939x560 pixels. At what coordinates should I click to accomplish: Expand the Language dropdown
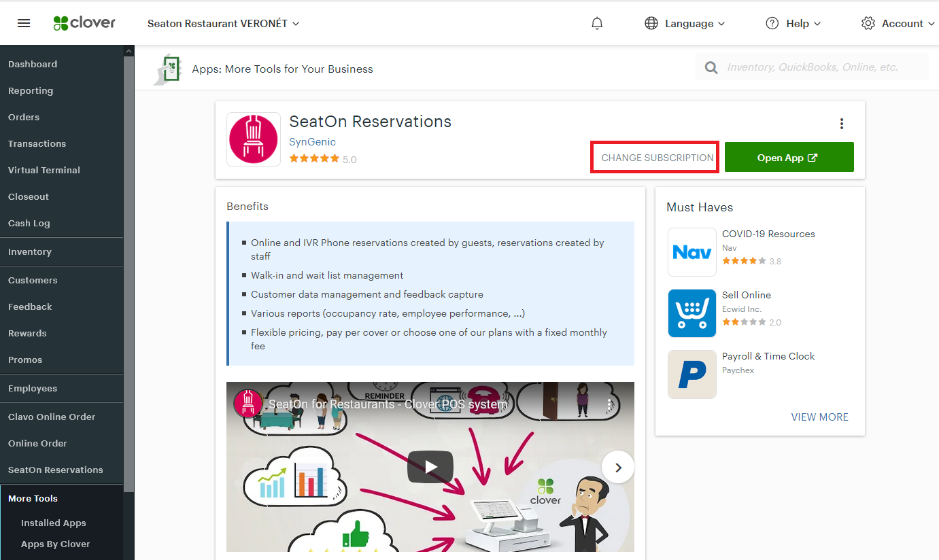695,23
